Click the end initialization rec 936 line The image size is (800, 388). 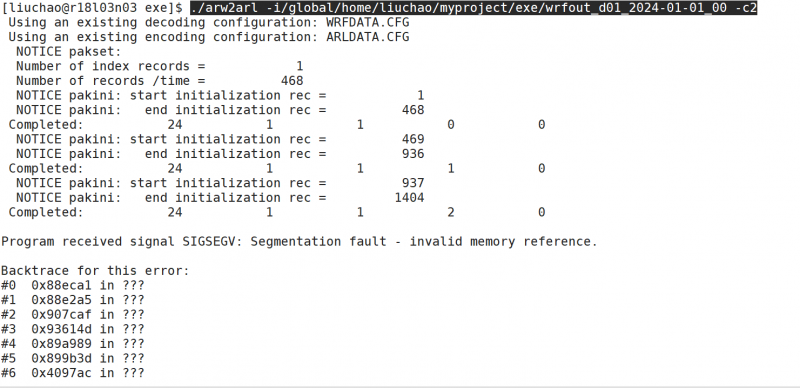[220, 154]
